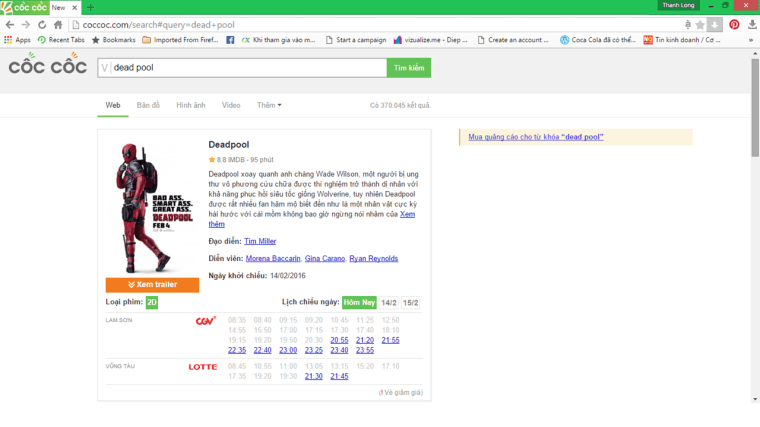Bookmark this page with the star icon

(700, 24)
